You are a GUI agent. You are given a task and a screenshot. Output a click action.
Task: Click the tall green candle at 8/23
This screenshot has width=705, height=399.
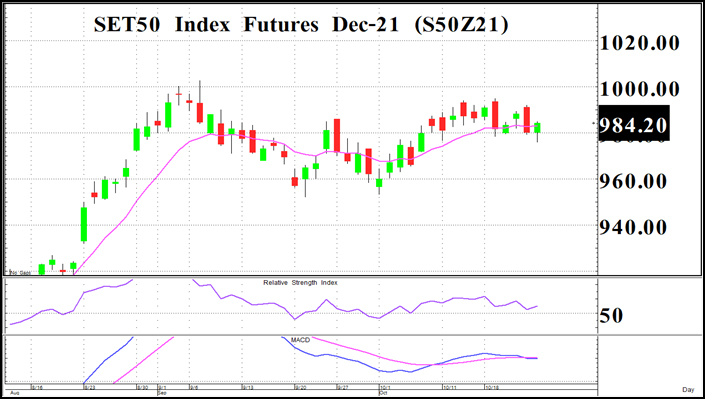click(84, 224)
